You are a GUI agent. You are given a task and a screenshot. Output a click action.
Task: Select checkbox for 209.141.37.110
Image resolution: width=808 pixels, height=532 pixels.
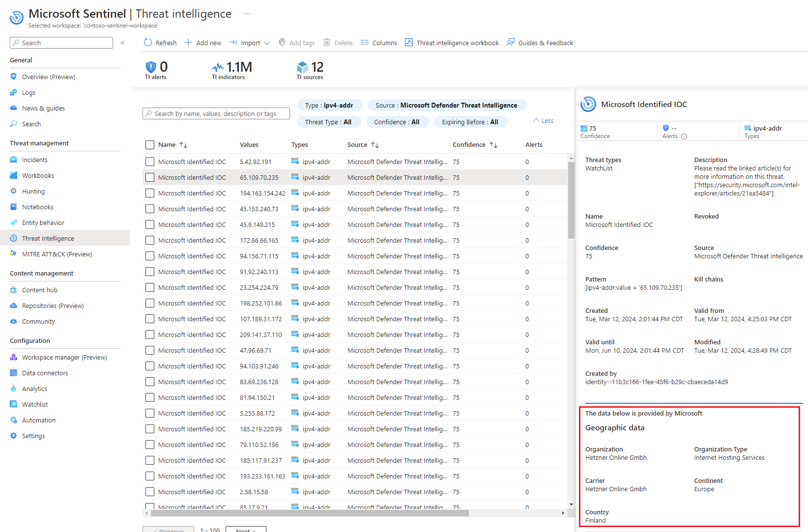(x=150, y=335)
